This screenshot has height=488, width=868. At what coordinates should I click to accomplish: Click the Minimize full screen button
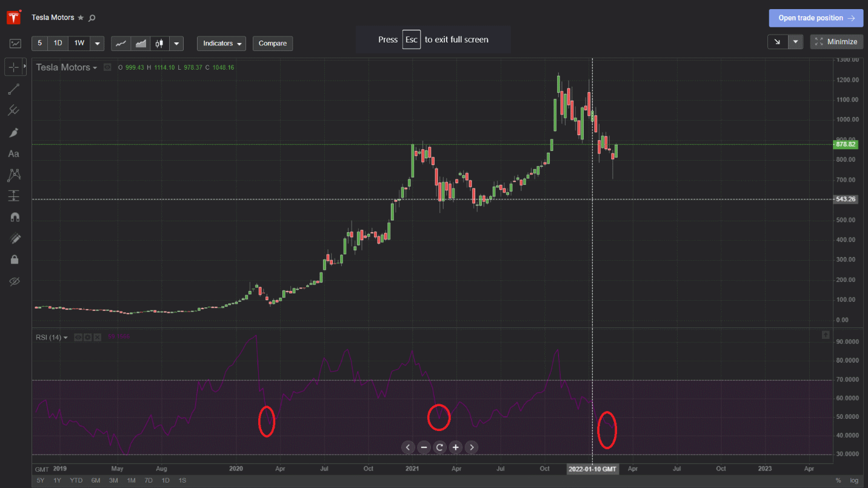pos(836,42)
